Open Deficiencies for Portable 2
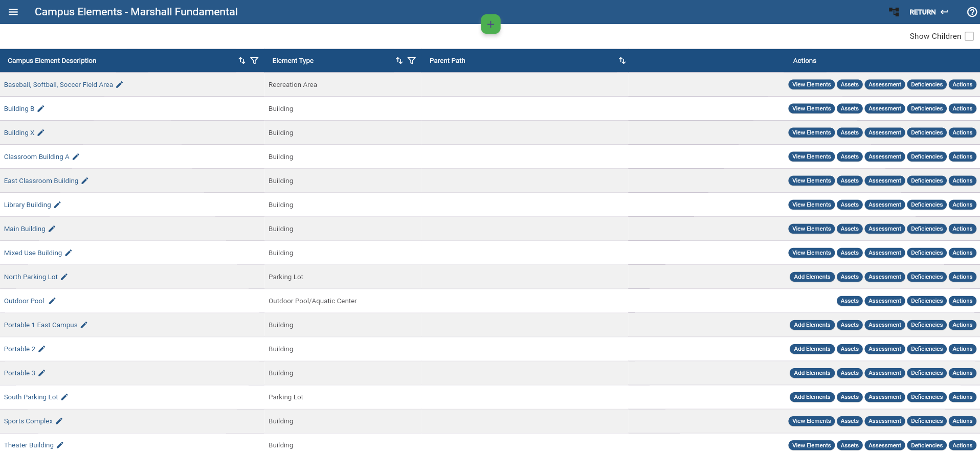 [926, 349]
